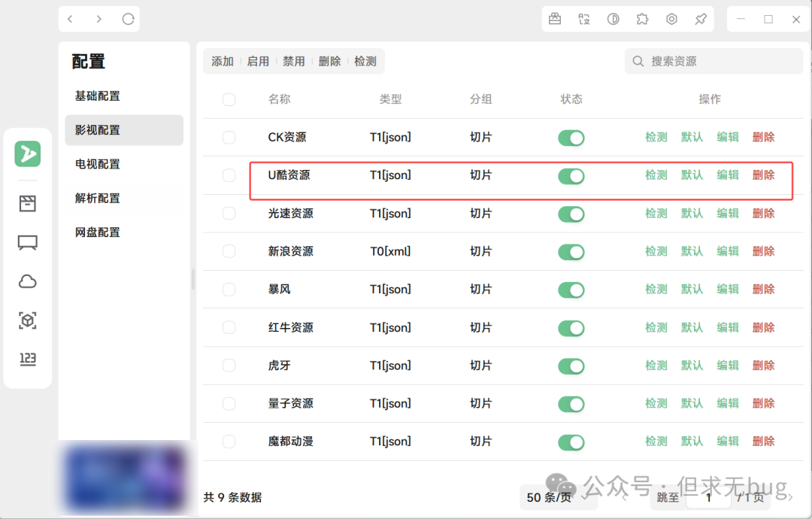This screenshot has width=812, height=519.
Task: Go to next page using right chevron
Action: 789,496
